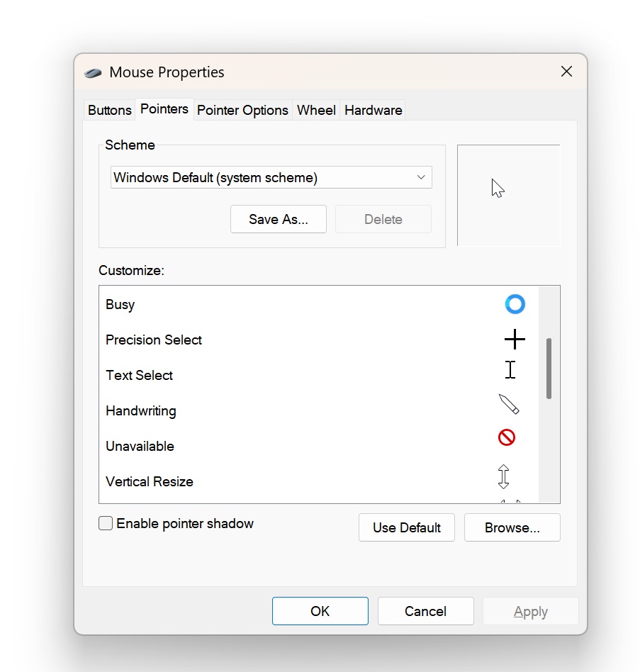Open Browse... for cursor files
640x672 pixels.
[x=512, y=527]
